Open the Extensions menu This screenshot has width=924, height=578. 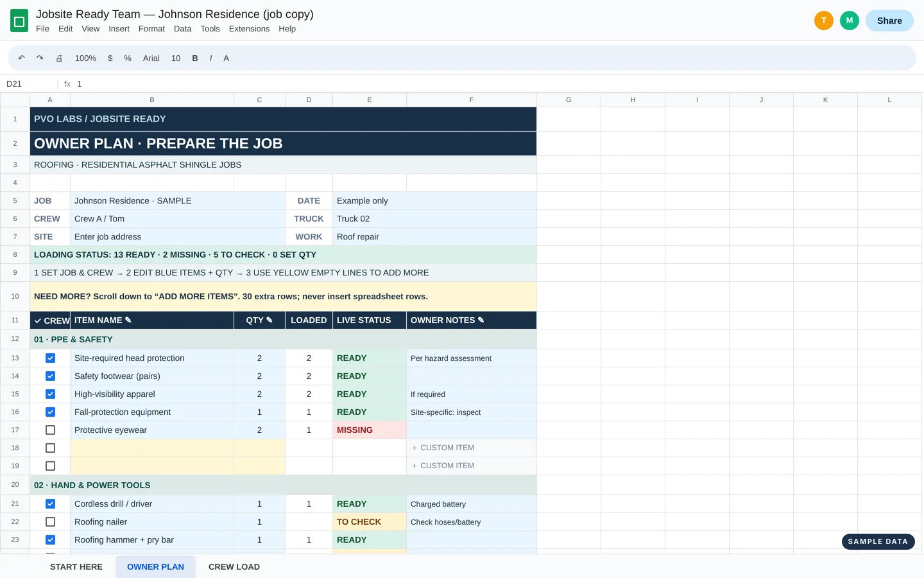pyautogui.click(x=249, y=29)
